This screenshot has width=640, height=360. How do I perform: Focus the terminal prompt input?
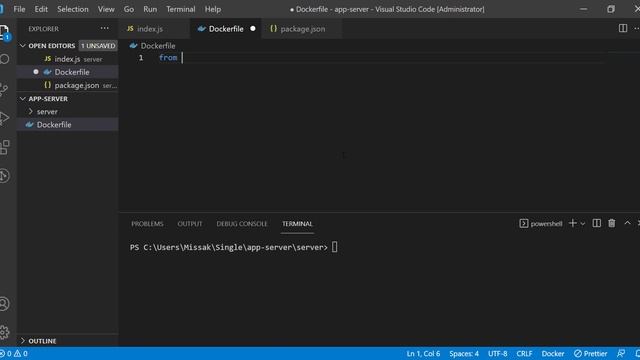point(334,247)
